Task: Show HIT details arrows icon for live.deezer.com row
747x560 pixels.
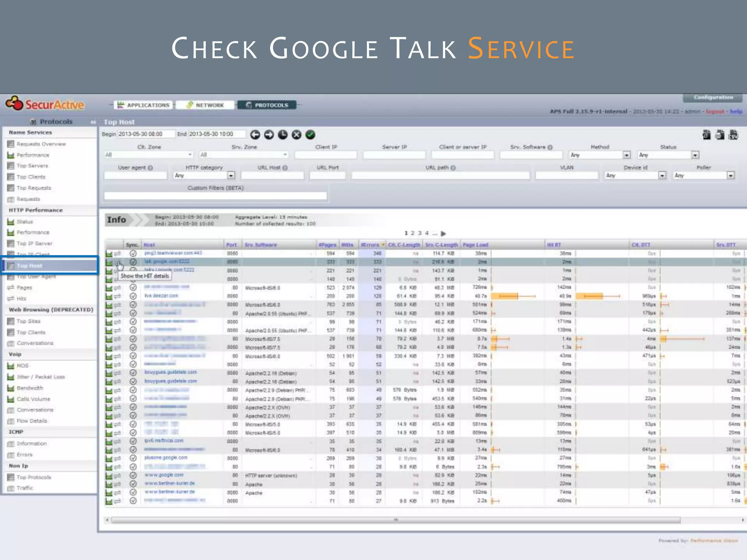Action: (117, 296)
